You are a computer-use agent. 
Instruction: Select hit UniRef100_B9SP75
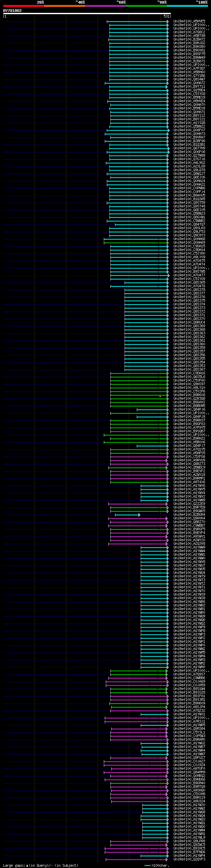(189, 54)
